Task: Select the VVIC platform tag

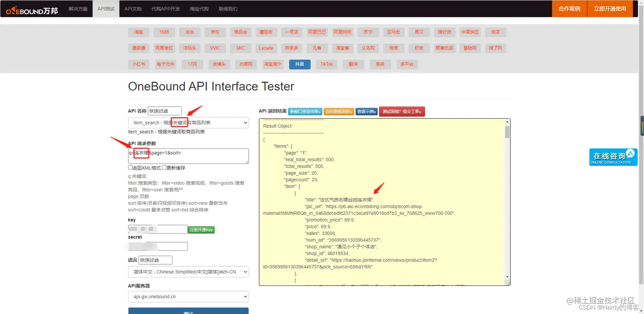Action: pos(215,48)
